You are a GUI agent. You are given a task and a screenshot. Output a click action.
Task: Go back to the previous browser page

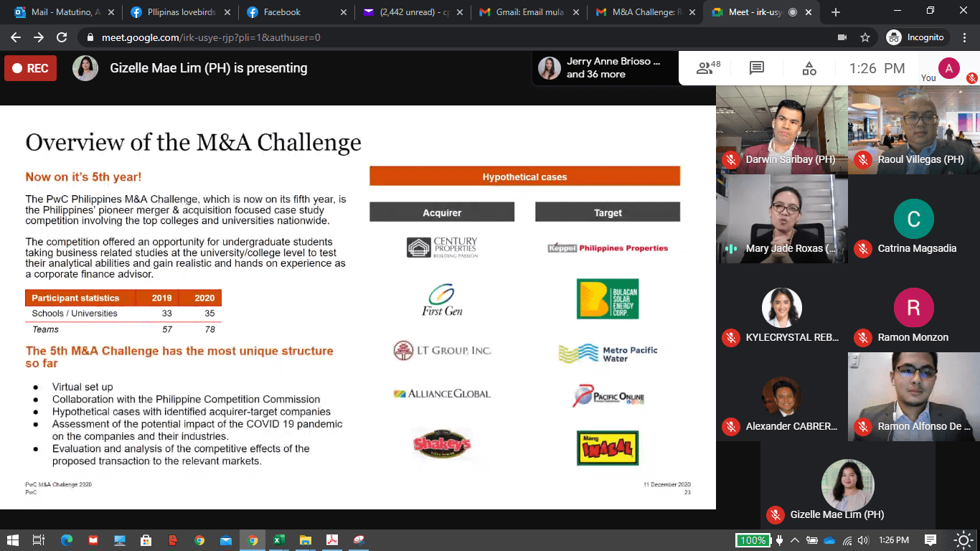[16, 37]
